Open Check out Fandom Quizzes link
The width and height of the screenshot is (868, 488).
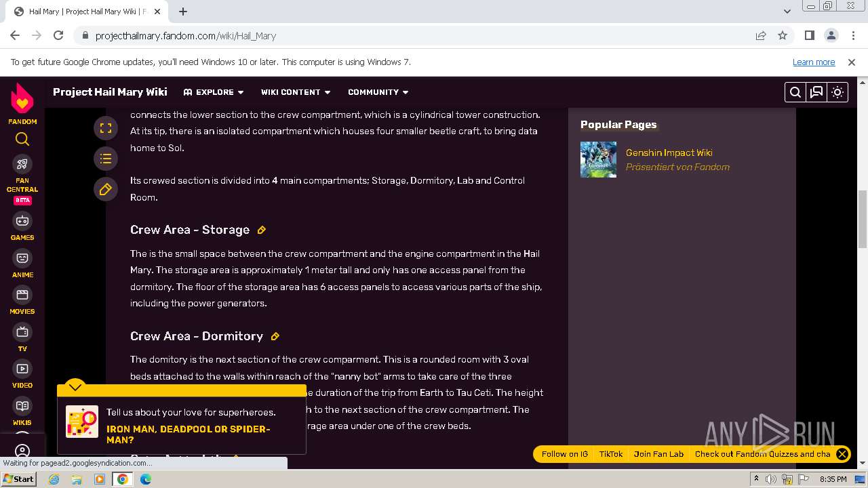point(762,454)
